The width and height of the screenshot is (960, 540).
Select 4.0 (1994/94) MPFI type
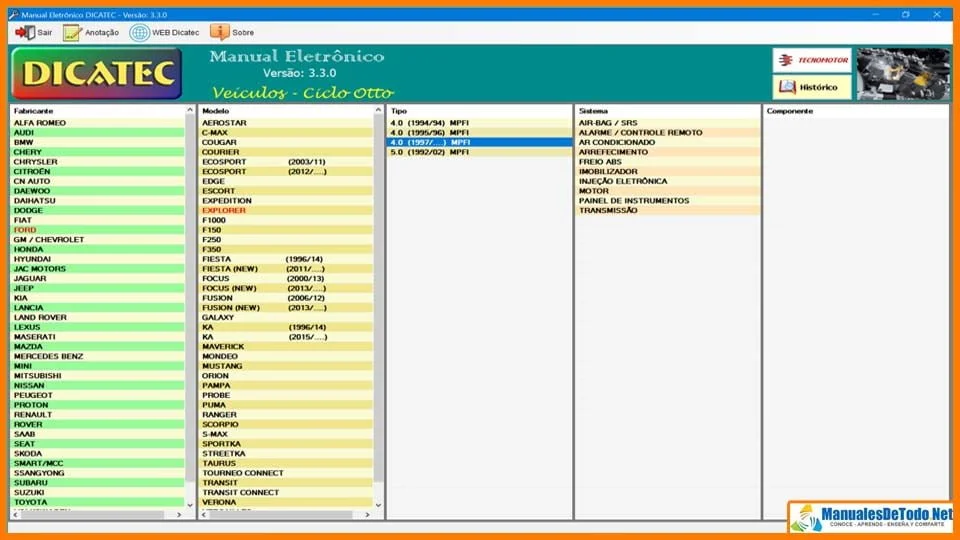click(x=480, y=123)
